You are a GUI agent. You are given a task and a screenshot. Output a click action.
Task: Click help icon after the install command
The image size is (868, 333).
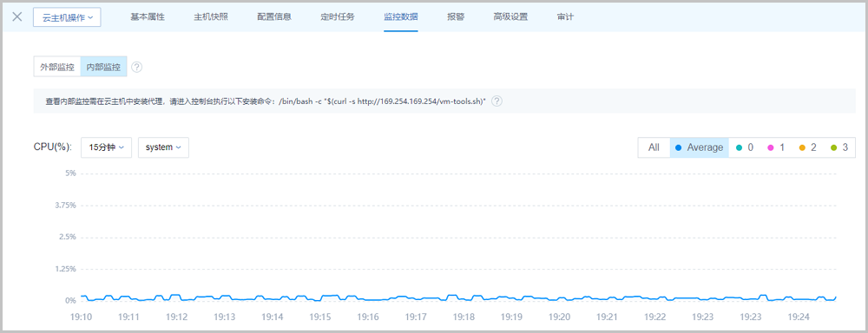click(x=496, y=101)
